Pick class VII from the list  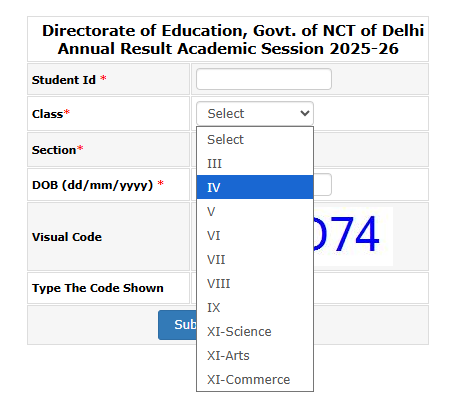255,259
